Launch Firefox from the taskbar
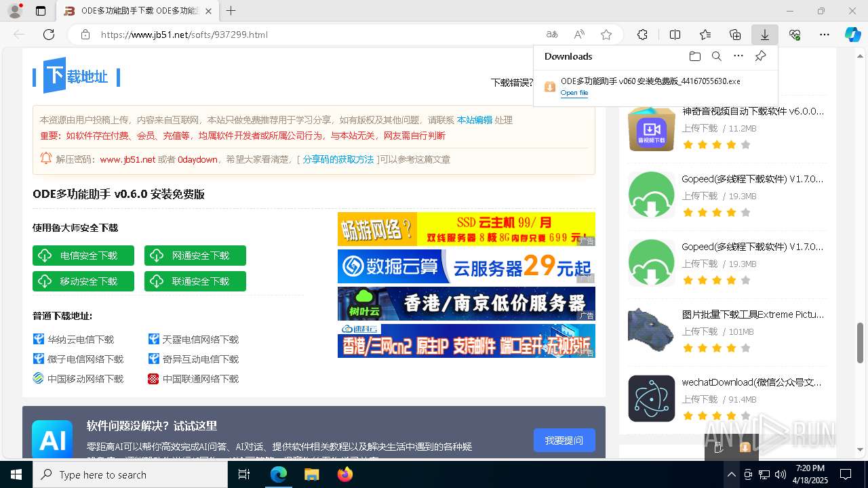This screenshot has height=488, width=868. pyautogui.click(x=345, y=474)
